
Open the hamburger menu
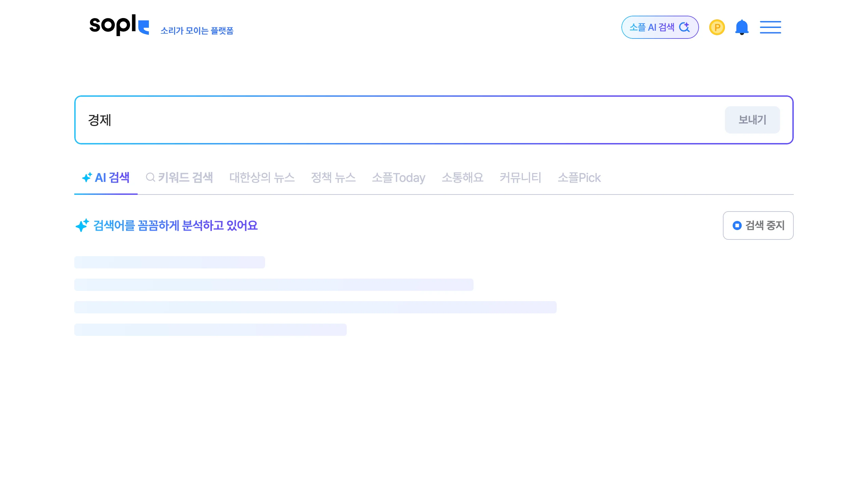pyautogui.click(x=770, y=27)
